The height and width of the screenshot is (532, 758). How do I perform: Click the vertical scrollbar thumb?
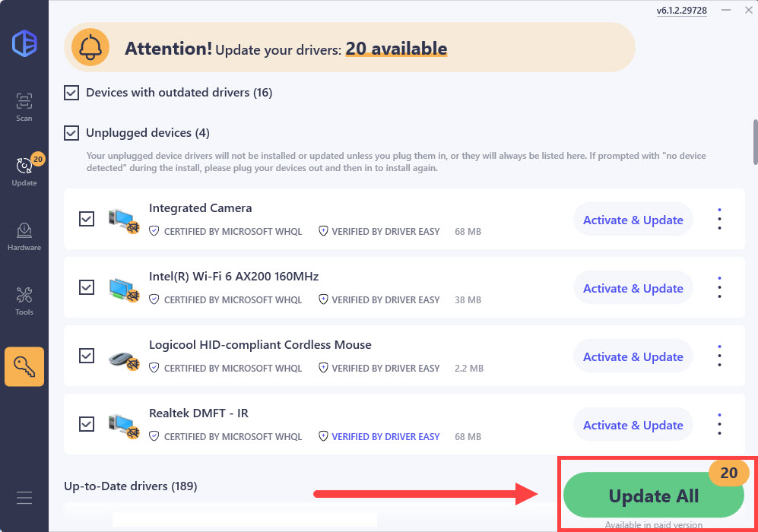(755, 142)
